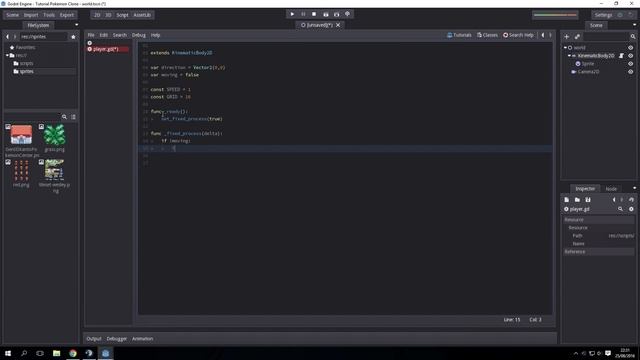This screenshot has width=640, height=360.
Task: Go forward in FileSystem directory history
Action: pyautogui.click(x=15, y=37)
